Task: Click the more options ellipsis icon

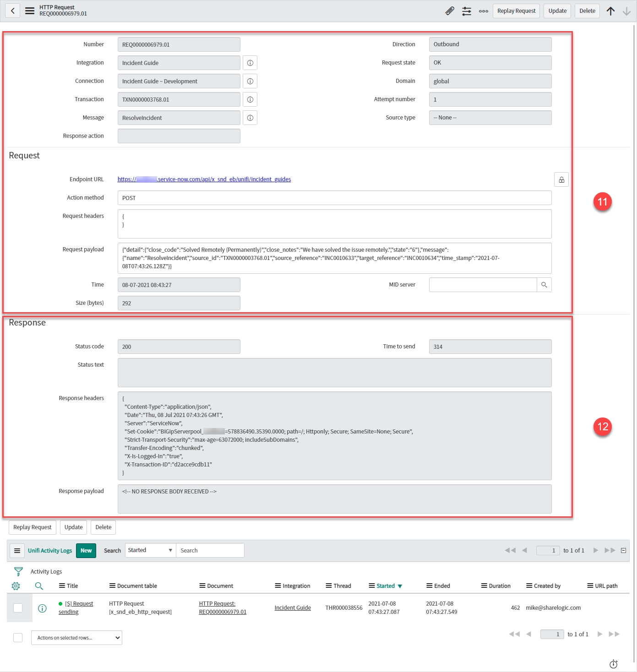Action: tap(483, 11)
